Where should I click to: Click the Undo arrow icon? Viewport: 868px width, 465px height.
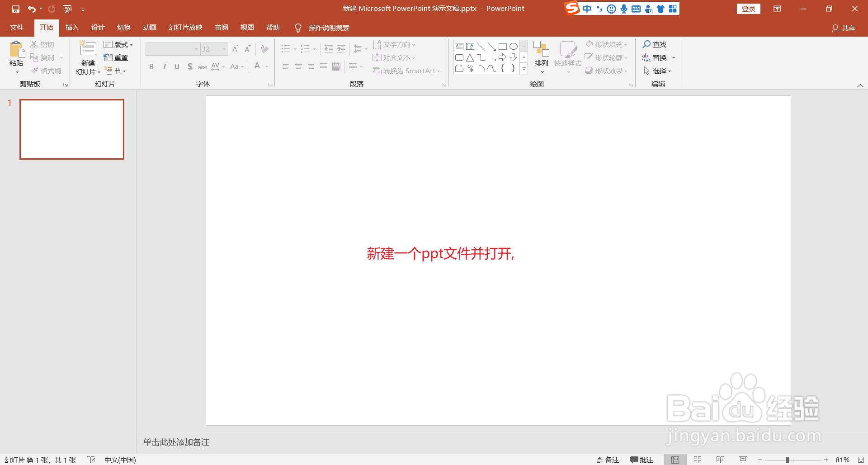coord(32,9)
